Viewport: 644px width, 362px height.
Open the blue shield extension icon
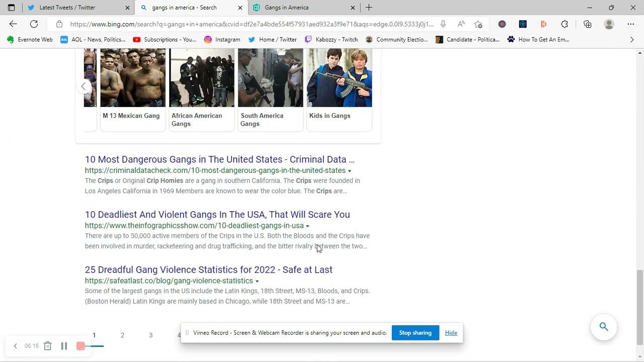tap(523, 24)
